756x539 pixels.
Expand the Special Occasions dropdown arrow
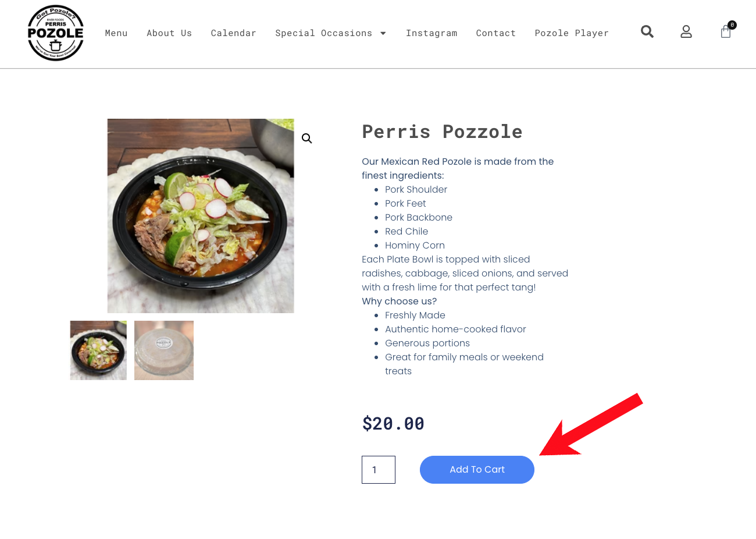[383, 33]
